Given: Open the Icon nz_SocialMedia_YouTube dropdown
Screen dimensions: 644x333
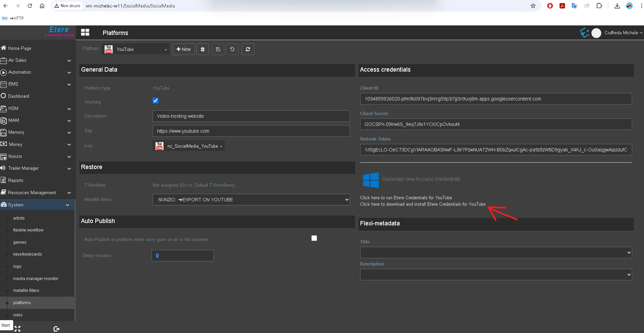Looking at the screenshot, I should (189, 146).
